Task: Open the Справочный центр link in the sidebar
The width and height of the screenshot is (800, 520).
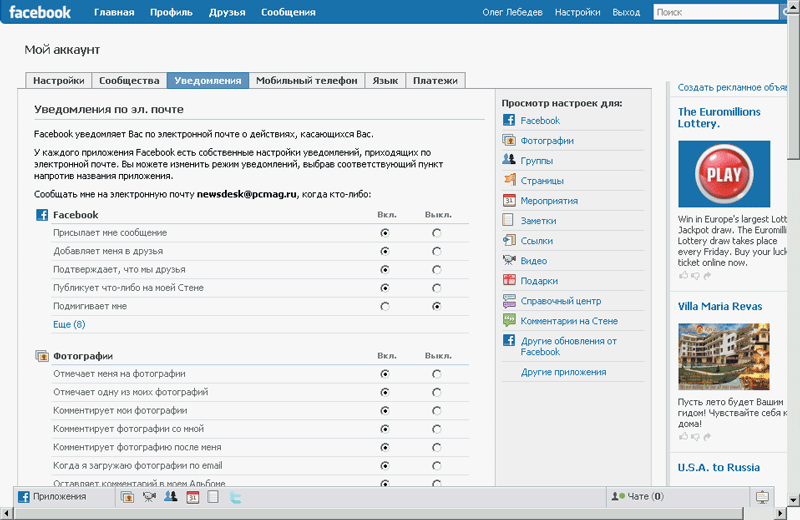Action: [x=559, y=301]
